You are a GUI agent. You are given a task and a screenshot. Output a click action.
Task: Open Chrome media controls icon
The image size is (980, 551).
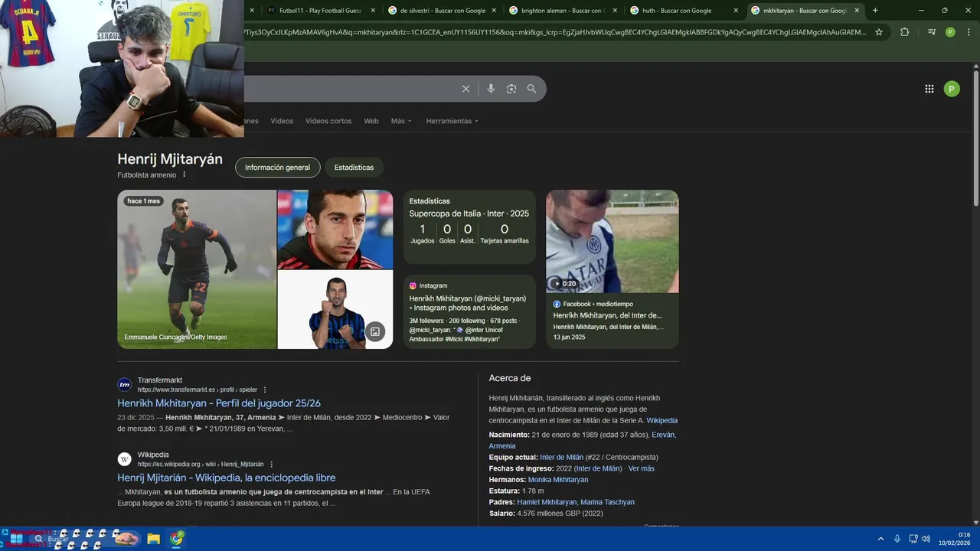pyautogui.click(x=931, y=32)
